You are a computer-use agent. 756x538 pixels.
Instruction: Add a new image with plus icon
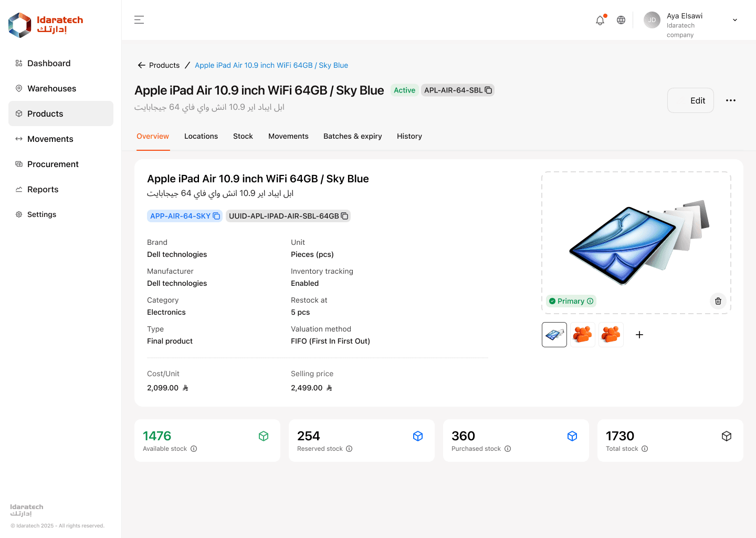(x=639, y=335)
